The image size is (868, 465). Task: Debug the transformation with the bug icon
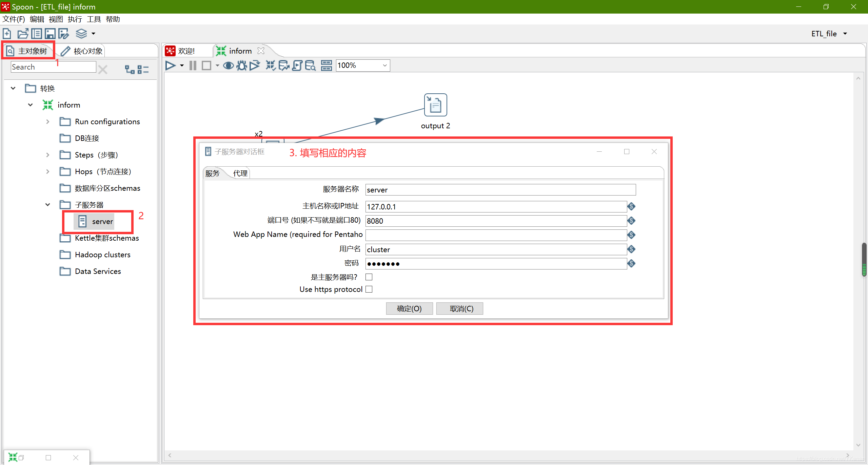(242, 66)
